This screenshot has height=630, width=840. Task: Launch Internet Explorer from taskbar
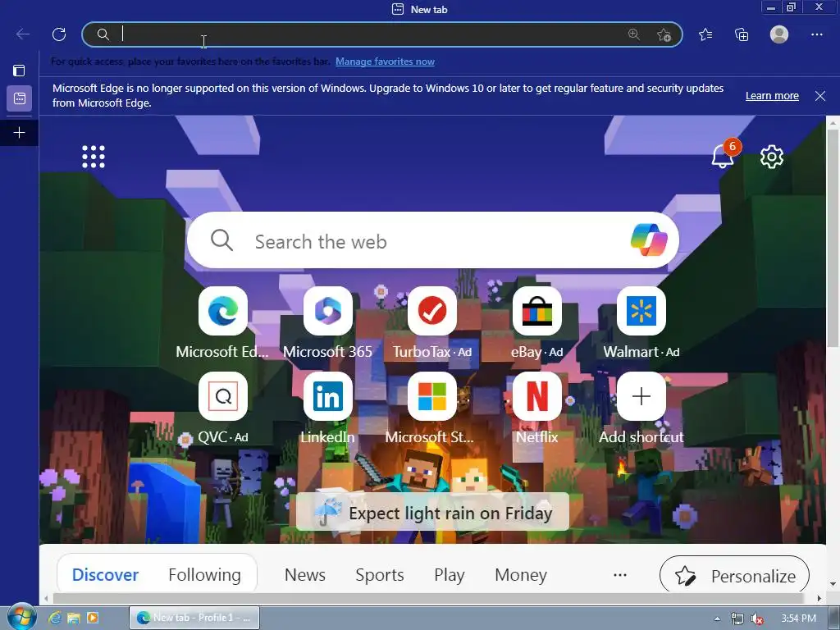55,618
